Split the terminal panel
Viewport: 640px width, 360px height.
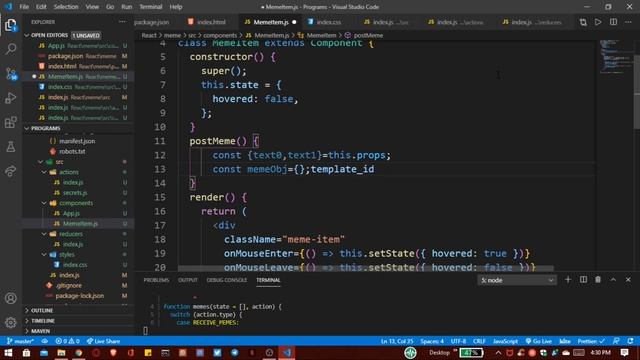click(x=583, y=280)
